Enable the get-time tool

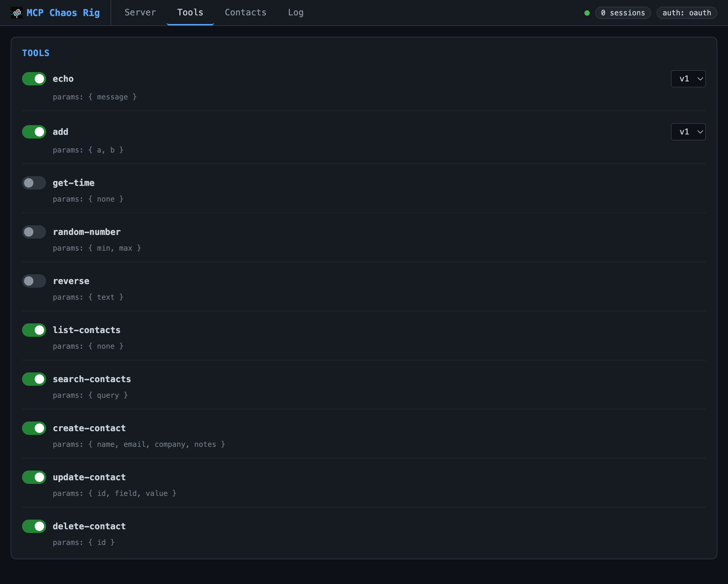point(34,183)
